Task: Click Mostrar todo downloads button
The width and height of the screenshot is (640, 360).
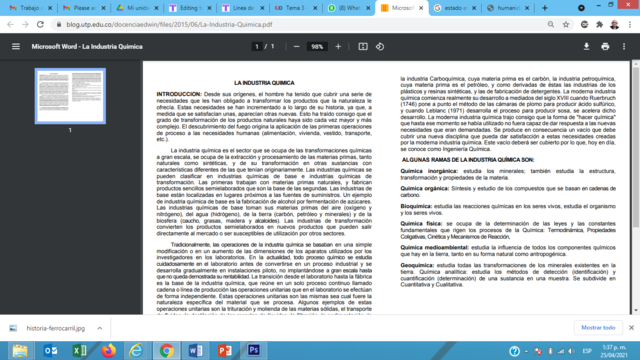Action: [598, 327]
